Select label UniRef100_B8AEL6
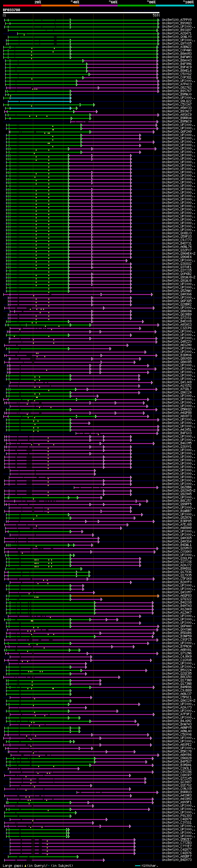Viewport: 197px width, 868px height. (x=177, y=71)
